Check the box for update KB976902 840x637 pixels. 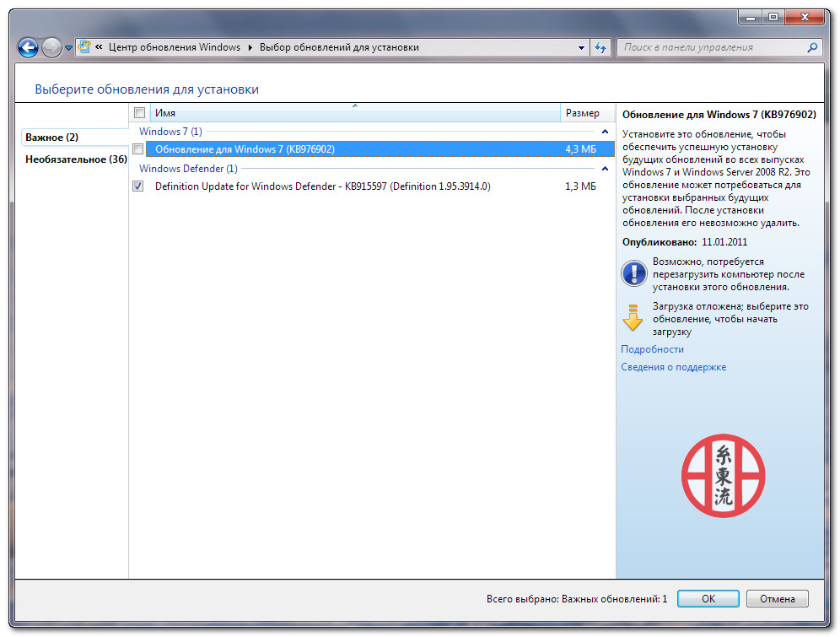[x=138, y=149]
